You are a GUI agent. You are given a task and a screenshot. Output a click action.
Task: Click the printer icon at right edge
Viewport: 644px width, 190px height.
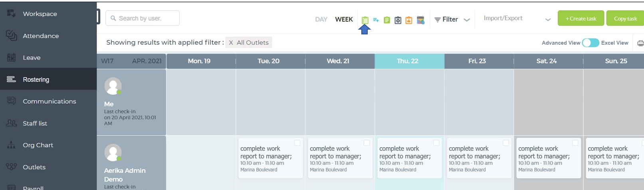640,43
